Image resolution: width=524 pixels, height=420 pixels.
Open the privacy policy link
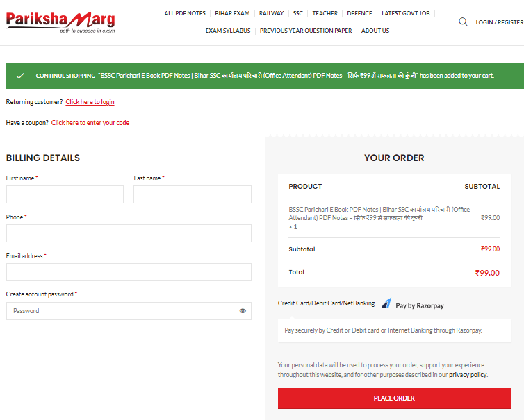click(x=468, y=375)
